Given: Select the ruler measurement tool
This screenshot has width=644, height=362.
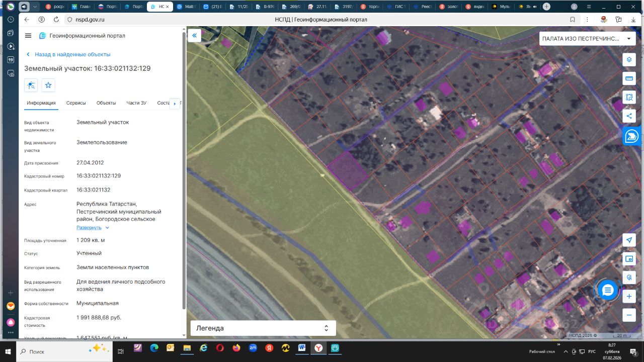Looking at the screenshot, I should pyautogui.click(x=629, y=78).
